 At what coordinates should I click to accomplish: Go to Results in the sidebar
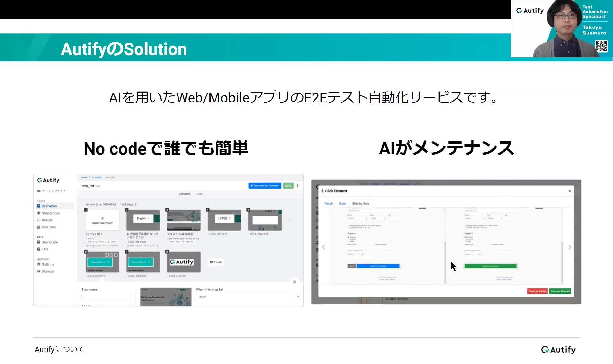(45, 220)
